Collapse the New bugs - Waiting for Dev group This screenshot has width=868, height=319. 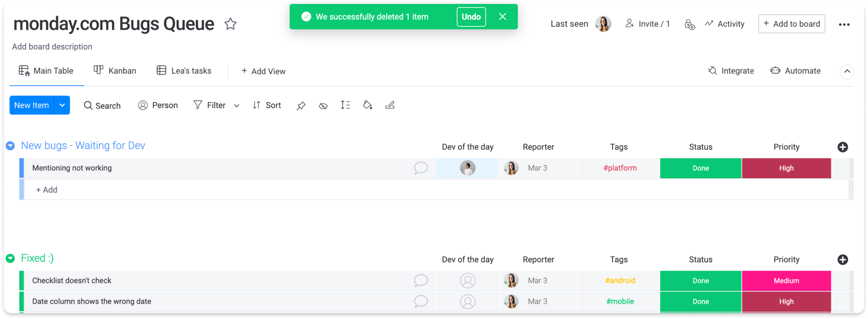pos(10,146)
